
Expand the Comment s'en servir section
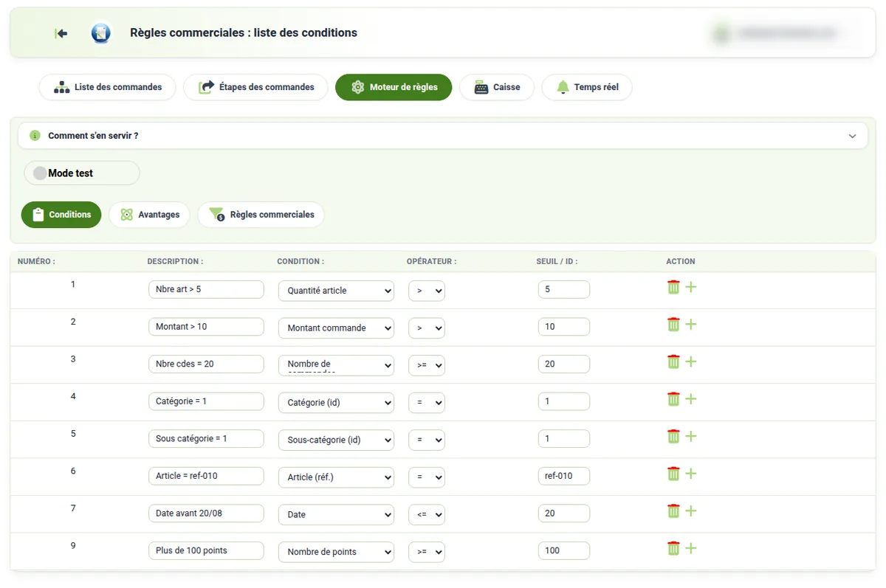pos(443,136)
